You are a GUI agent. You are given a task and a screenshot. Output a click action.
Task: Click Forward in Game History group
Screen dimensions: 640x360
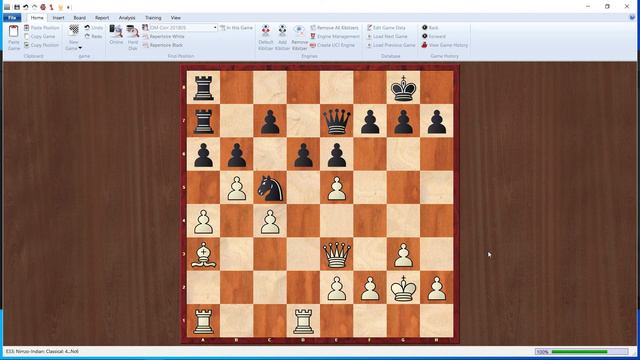tap(433, 36)
